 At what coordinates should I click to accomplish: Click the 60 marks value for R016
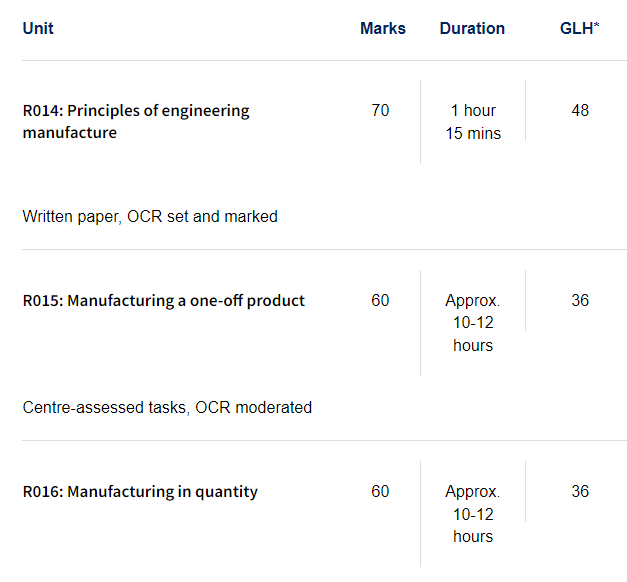(x=380, y=491)
